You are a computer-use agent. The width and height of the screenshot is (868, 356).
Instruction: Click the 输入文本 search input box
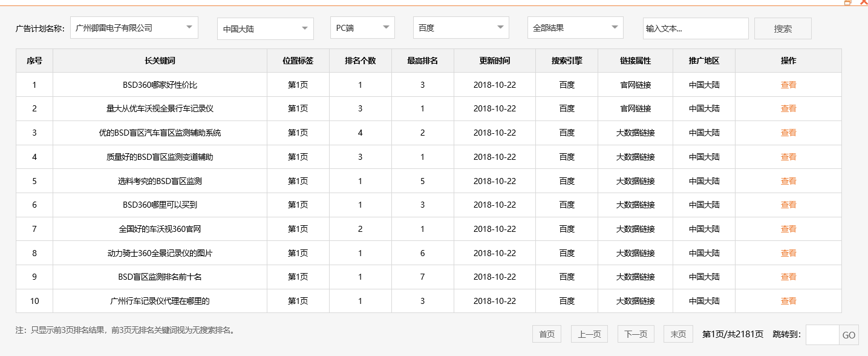pyautogui.click(x=695, y=27)
